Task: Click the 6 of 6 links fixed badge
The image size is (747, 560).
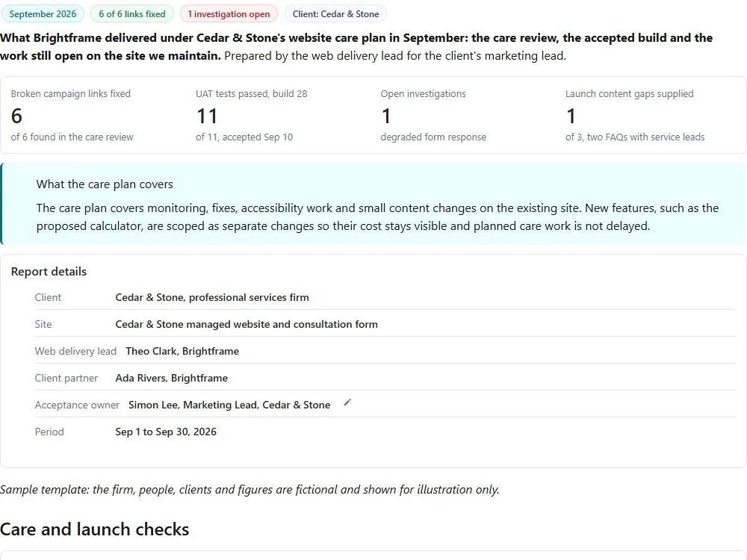Action: (x=132, y=13)
